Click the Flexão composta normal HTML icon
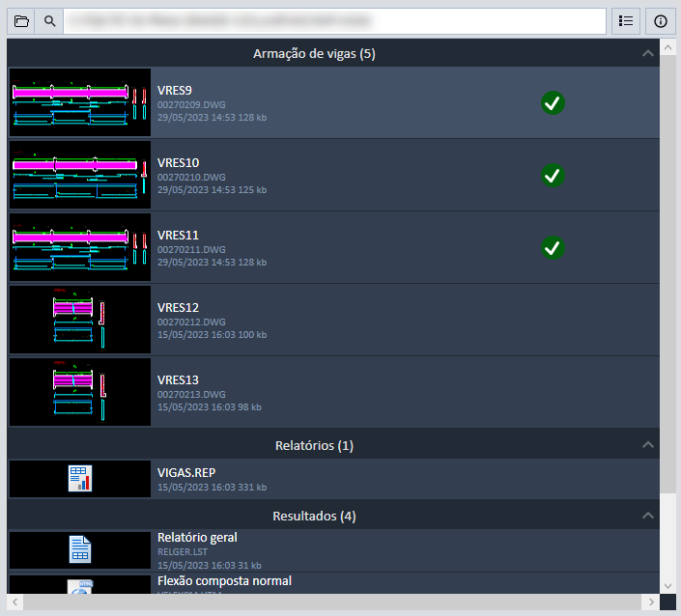The image size is (681, 616). 80,586
